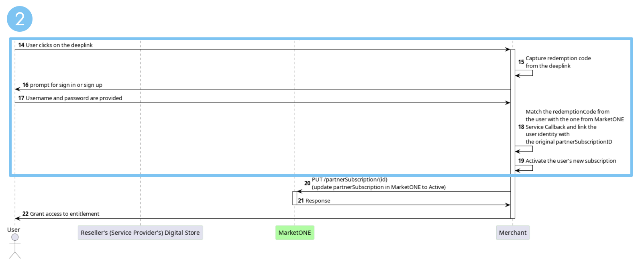This screenshot has height=266, width=644.
Task: Select 'Activate the user's new subscription' label
Action: (x=571, y=161)
